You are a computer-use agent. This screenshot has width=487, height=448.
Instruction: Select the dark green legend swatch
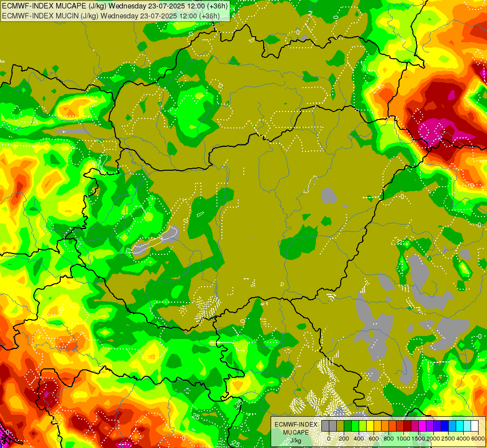click(348, 426)
